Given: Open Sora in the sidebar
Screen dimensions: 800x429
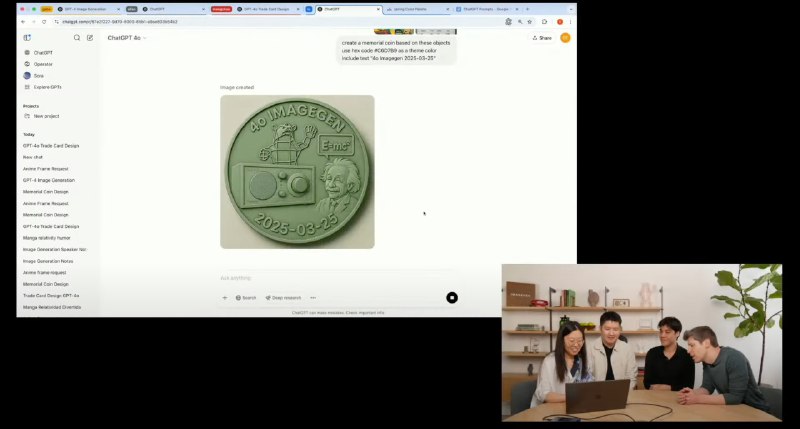Looking at the screenshot, I should pyautogui.click(x=34, y=75).
